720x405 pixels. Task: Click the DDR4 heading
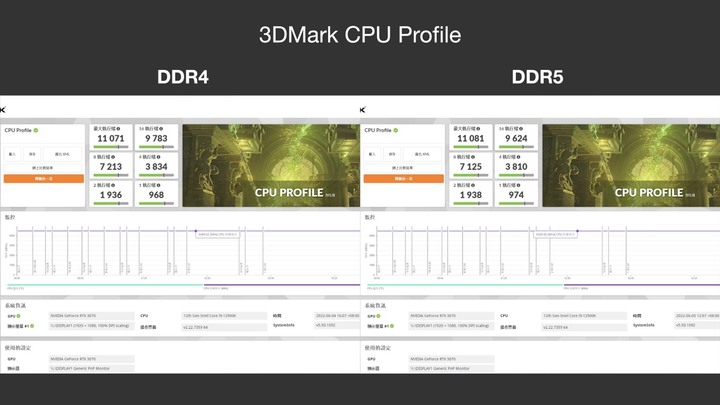tap(183, 77)
